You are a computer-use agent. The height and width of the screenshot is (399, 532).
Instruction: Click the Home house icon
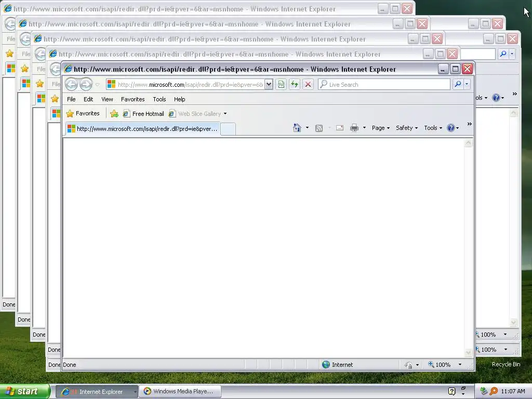click(x=297, y=128)
